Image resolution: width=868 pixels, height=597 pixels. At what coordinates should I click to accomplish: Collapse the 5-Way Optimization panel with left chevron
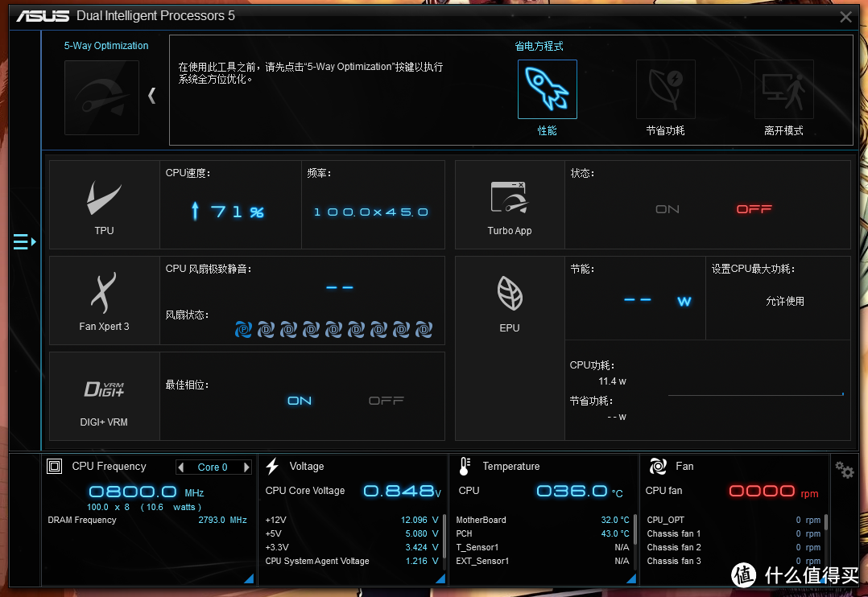point(151,96)
